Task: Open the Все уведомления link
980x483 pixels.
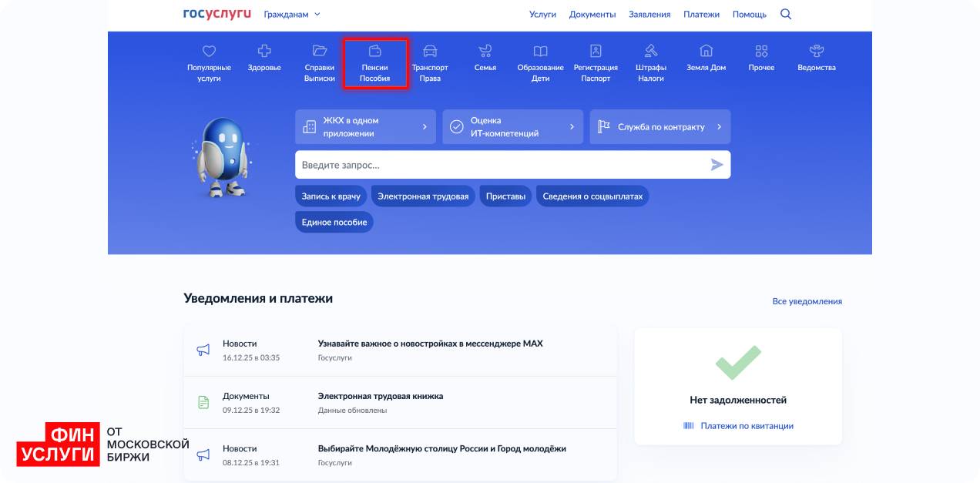Action: [x=807, y=301]
